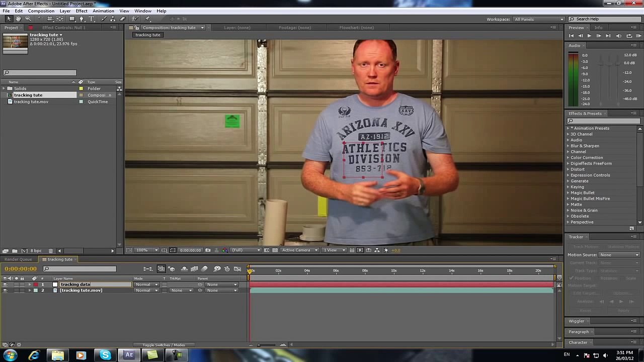Select the Rotation tool
The image size is (644, 362).
pos(41,19)
